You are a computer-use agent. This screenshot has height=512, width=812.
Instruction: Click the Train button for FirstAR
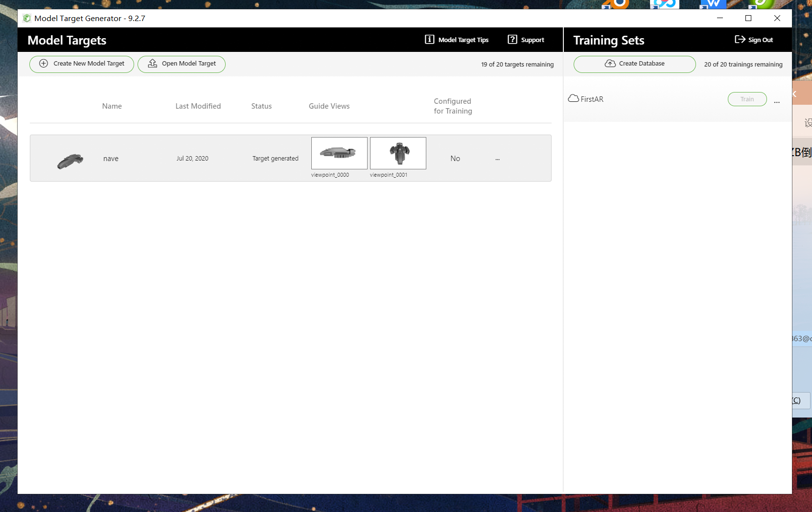(x=747, y=99)
